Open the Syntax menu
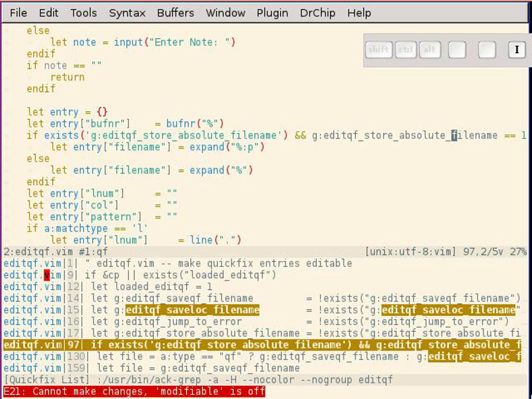The width and height of the screenshot is (532, 399). [127, 13]
